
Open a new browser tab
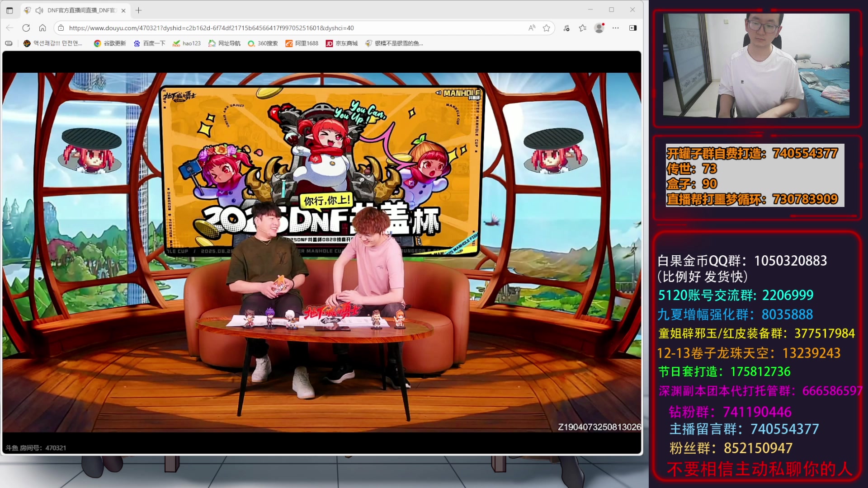139,10
